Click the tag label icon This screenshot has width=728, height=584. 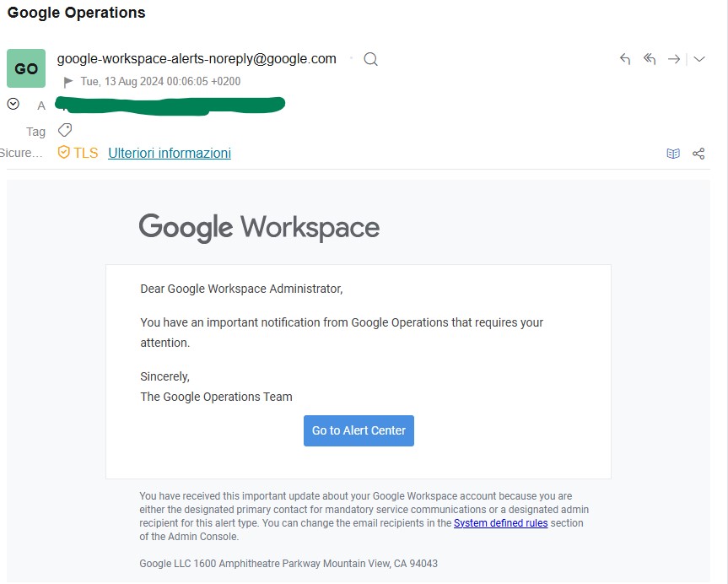coord(65,130)
